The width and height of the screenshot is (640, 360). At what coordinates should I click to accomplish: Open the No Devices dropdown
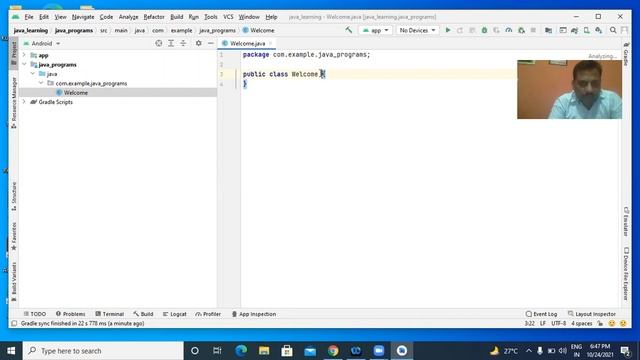pyautogui.click(x=417, y=30)
